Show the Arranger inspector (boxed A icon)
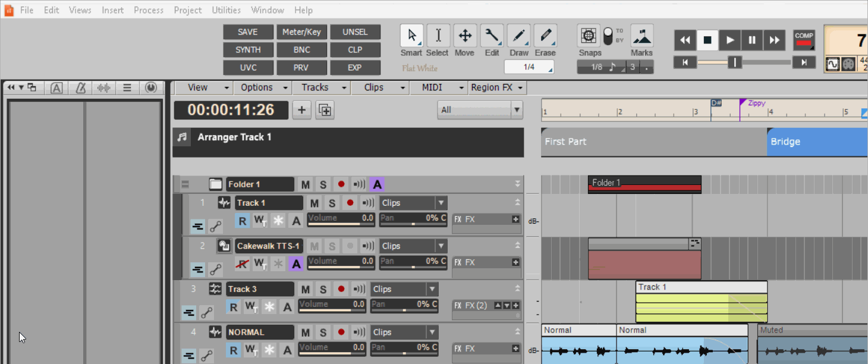The width and height of the screenshot is (868, 364). coord(56,88)
